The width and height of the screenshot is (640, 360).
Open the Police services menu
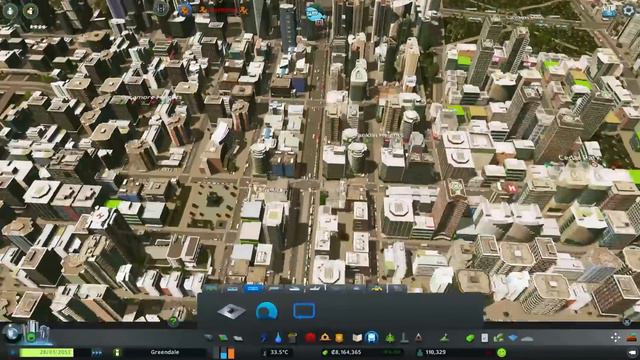point(339,338)
